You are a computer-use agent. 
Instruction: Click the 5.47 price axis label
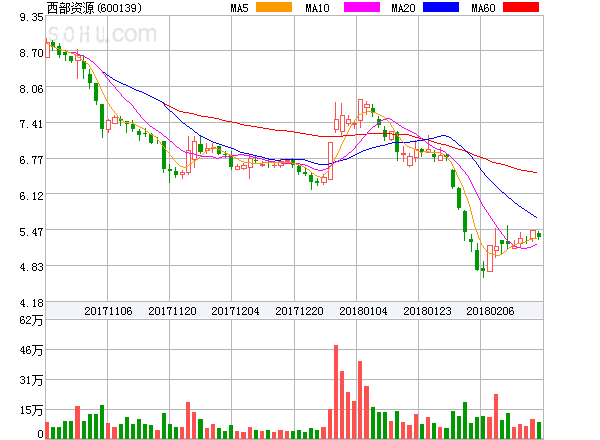point(31,231)
